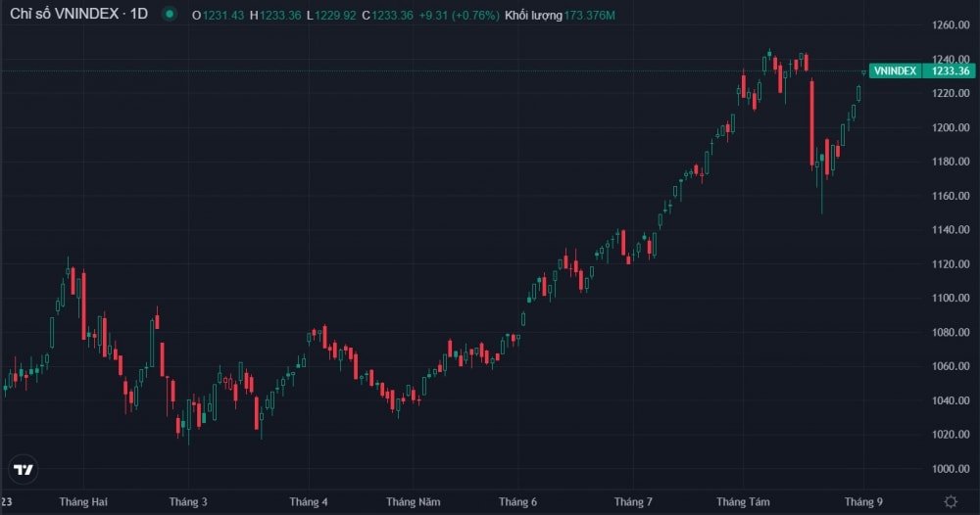
Task: Click the high value H1233.36
Action: [275, 15]
